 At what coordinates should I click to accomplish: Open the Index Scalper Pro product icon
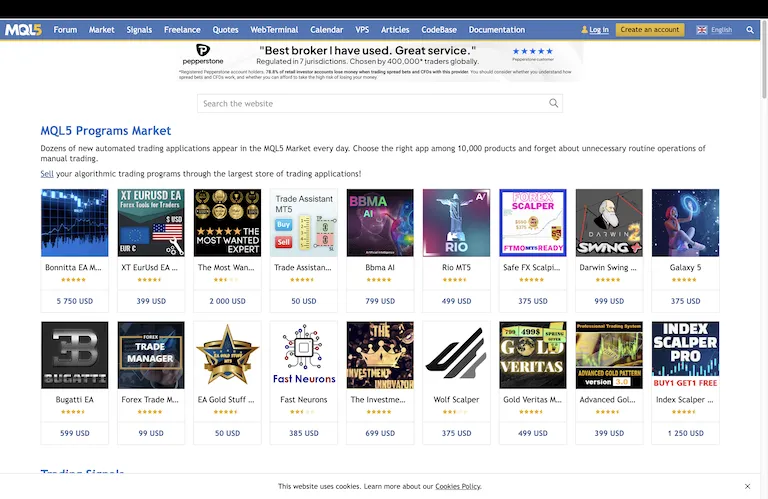(685, 355)
